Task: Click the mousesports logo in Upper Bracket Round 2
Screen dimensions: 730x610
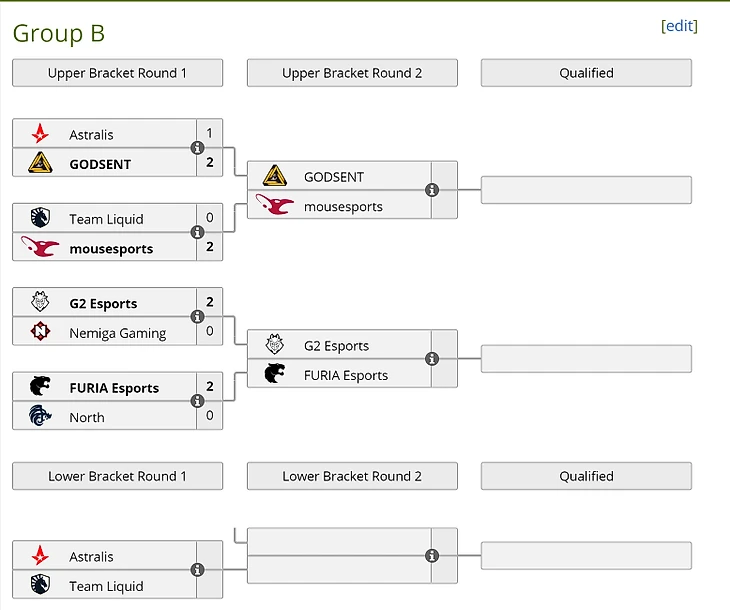Action: (x=275, y=206)
